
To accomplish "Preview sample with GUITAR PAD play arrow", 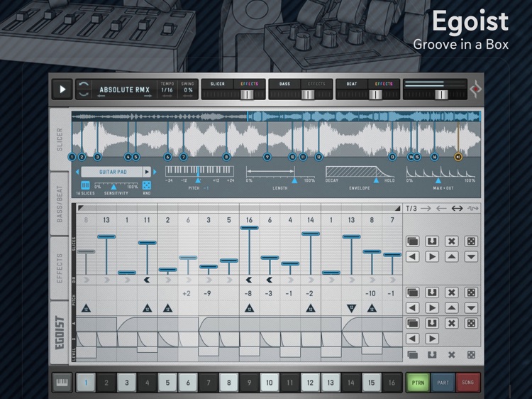I will point(147,172).
